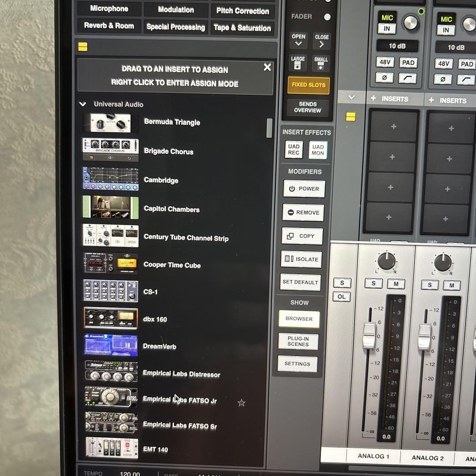Switch channel 1 MIC input to IN
The image size is (476, 476).
(387, 29)
